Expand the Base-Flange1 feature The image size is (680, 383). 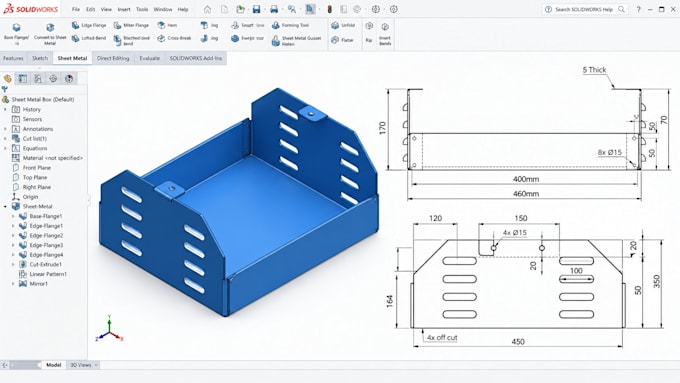(x=13, y=216)
